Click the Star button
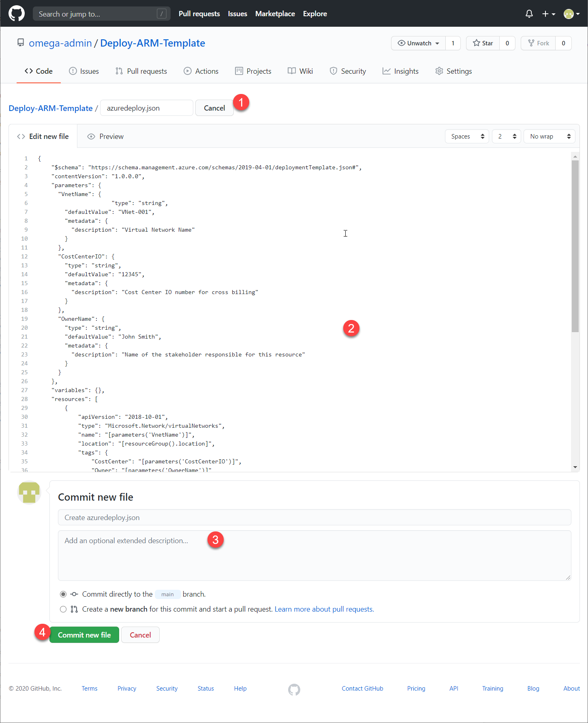The height and width of the screenshot is (723, 588). coord(483,43)
